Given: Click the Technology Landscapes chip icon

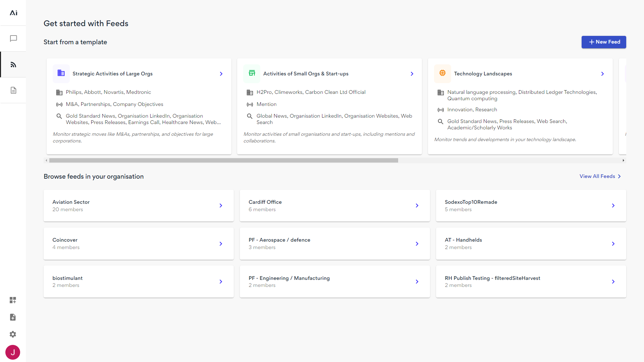Looking at the screenshot, I should click(442, 73).
